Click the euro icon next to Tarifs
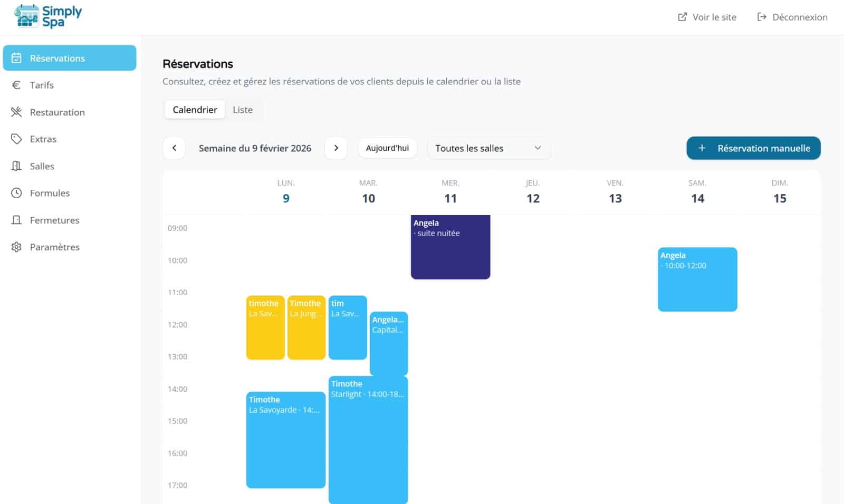The image size is (844, 504). [16, 85]
